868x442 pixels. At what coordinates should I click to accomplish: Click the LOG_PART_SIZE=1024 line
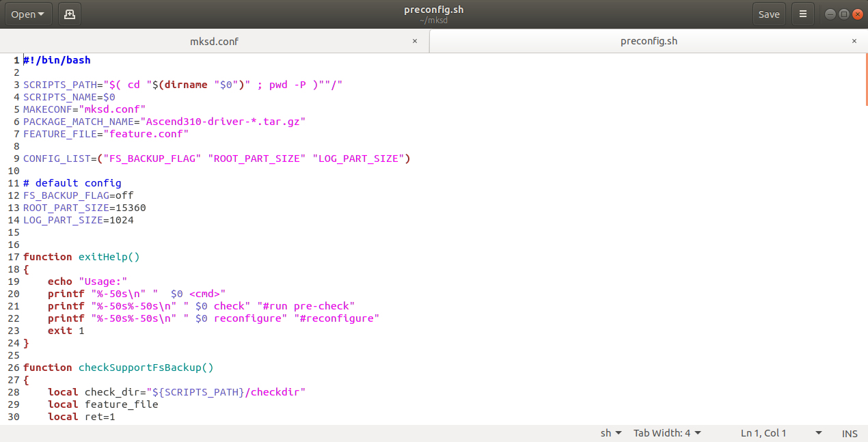(x=79, y=220)
